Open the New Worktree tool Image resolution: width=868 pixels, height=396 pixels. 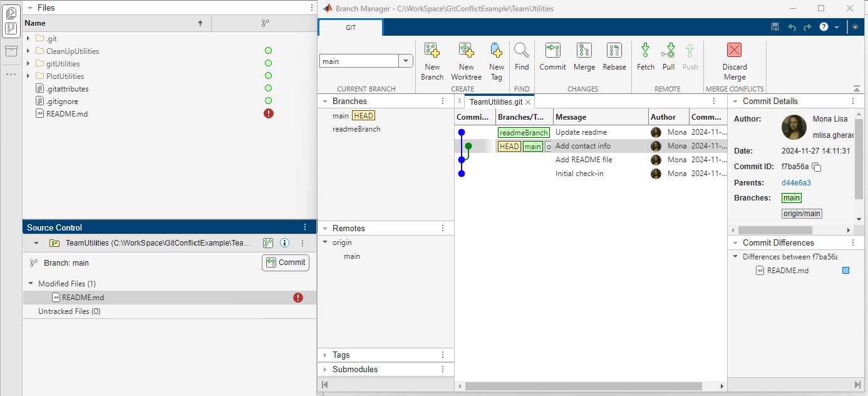(466, 51)
